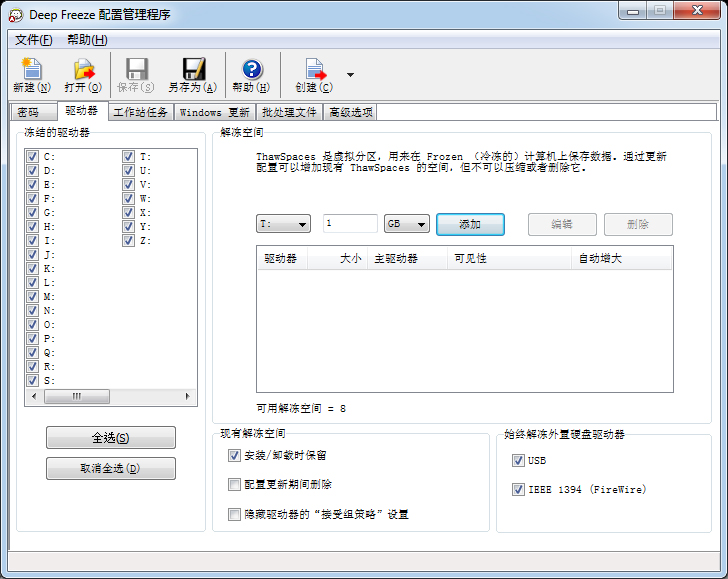Uncheck the C: frozen drive checkbox
728x579 pixels.
click(32, 156)
